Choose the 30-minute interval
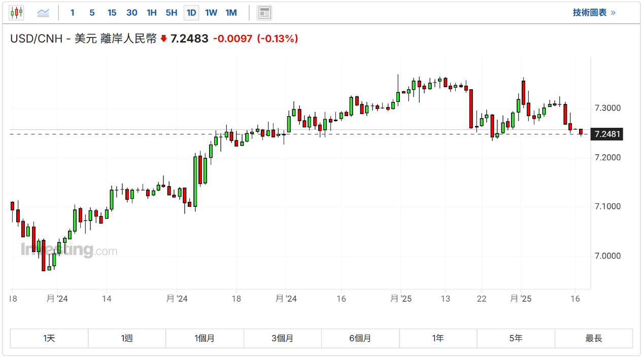Image resolution: width=644 pixels, height=360 pixels. [132, 13]
